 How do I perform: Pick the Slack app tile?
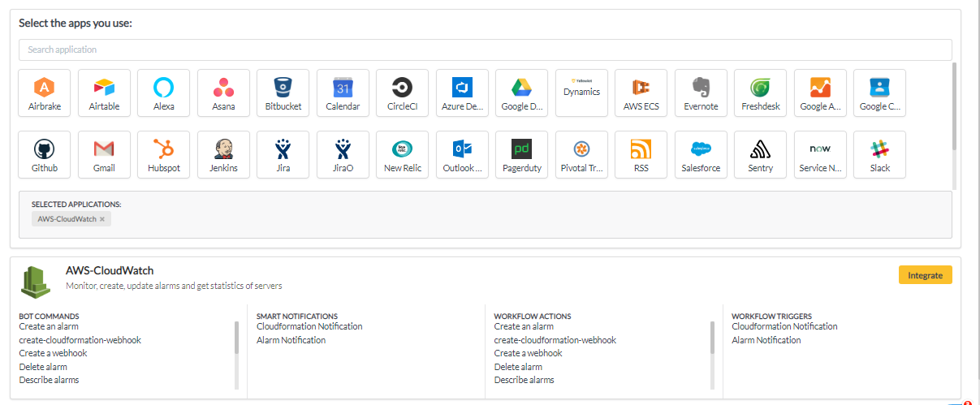coord(880,154)
